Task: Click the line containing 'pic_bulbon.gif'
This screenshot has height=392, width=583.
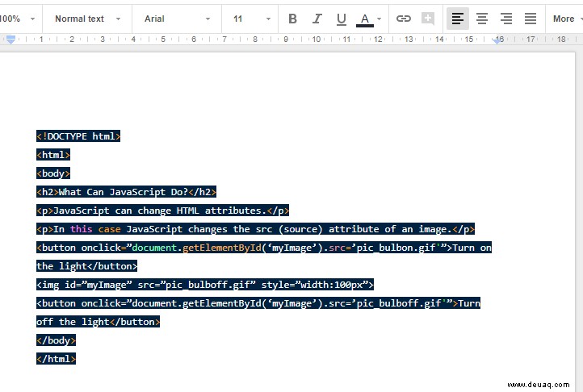Action: click(264, 248)
